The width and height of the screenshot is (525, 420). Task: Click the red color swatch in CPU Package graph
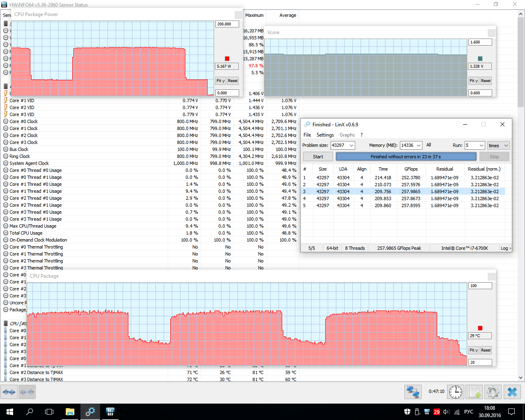tap(480, 328)
